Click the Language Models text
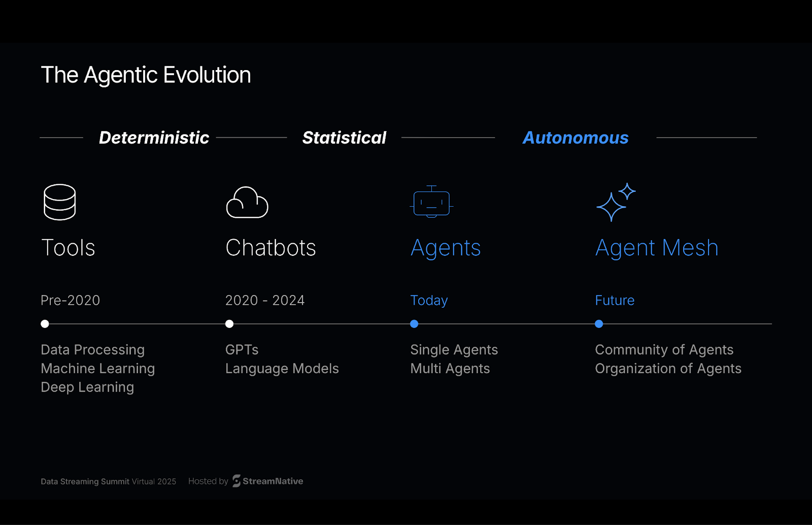The height and width of the screenshot is (525, 812). [282, 369]
